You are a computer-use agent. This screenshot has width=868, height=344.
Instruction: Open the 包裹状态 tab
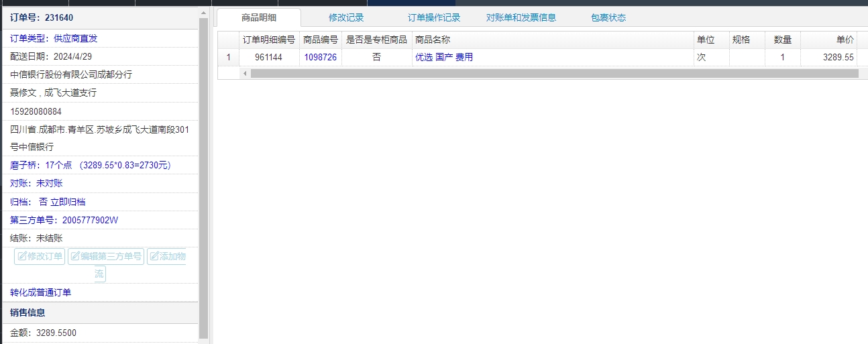coord(608,17)
